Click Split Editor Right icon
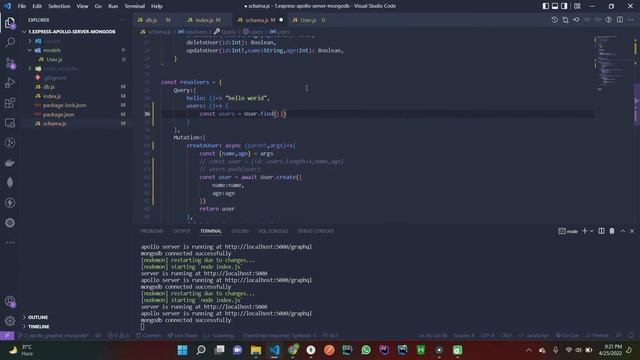640x360 pixels. (620, 20)
